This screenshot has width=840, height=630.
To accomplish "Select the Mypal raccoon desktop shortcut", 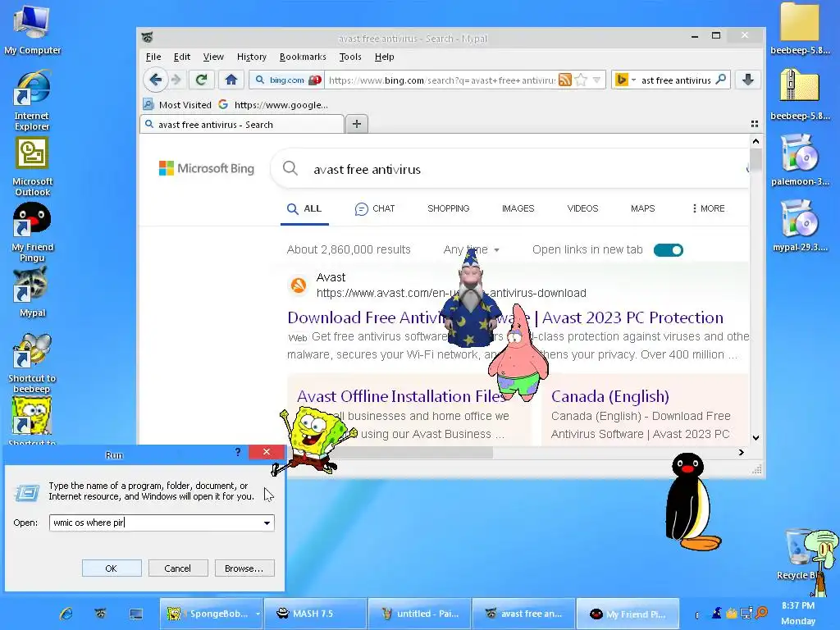I will click(x=32, y=293).
